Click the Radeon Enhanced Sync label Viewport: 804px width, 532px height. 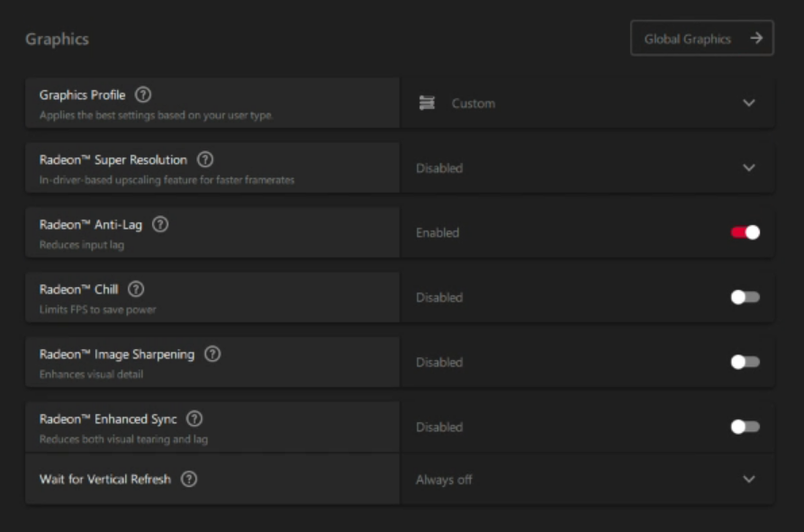(x=108, y=419)
